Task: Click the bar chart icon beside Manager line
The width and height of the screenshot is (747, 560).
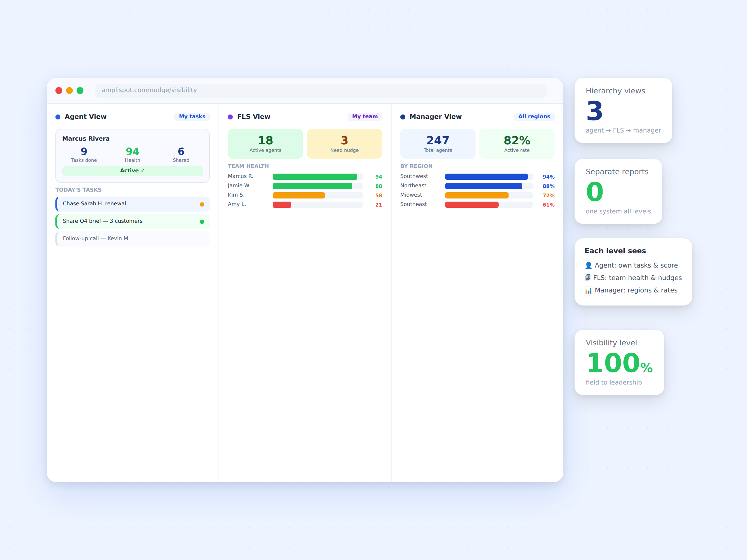Action: pyautogui.click(x=588, y=290)
